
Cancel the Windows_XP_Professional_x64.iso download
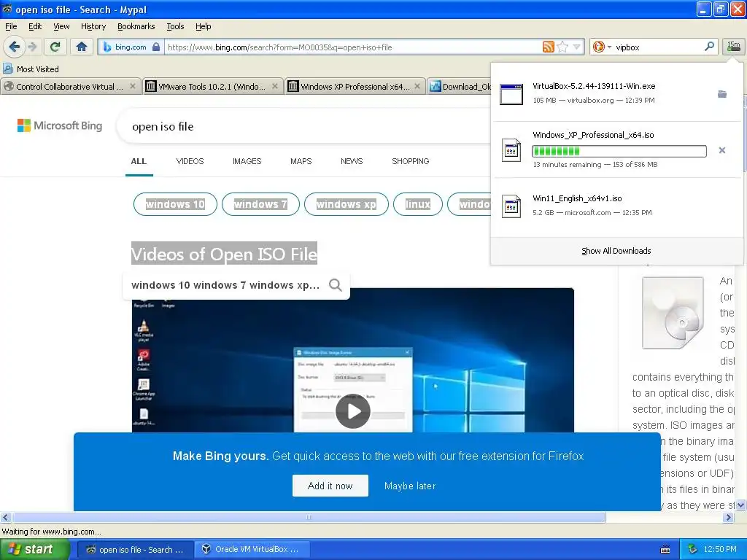click(x=722, y=150)
